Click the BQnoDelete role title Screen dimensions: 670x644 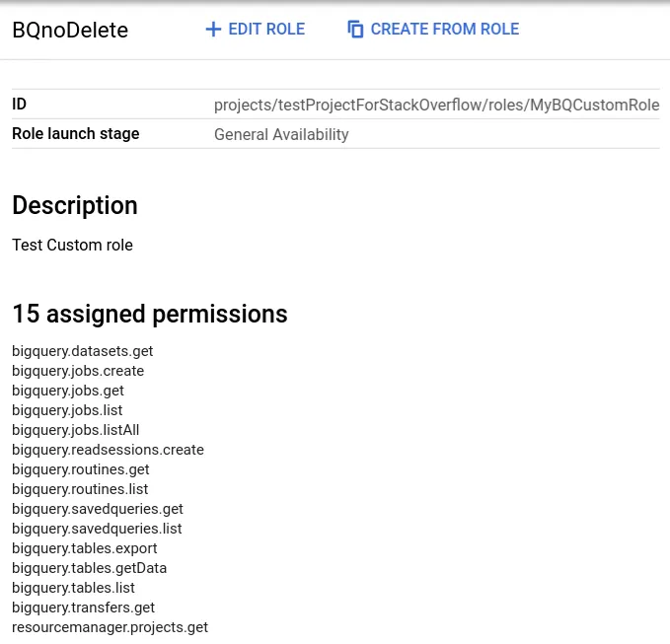(70, 30)
